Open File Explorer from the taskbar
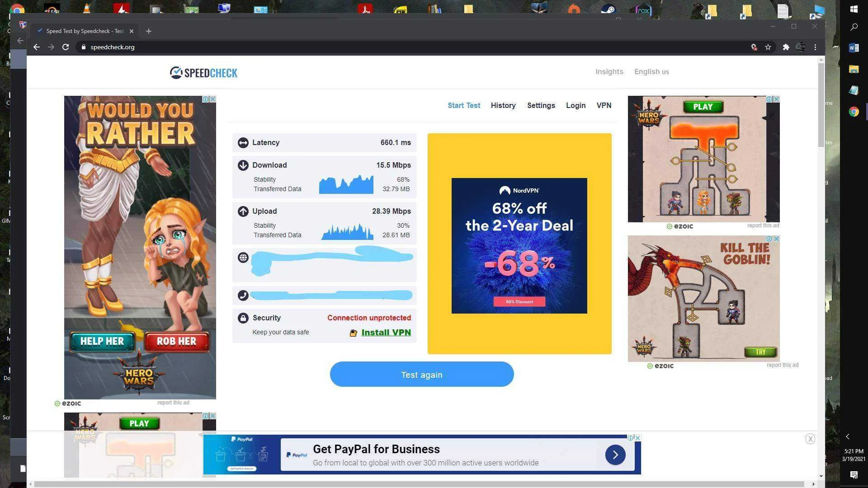Image resolution: width=868 pixels, height=488 pixels. (854, 69)
